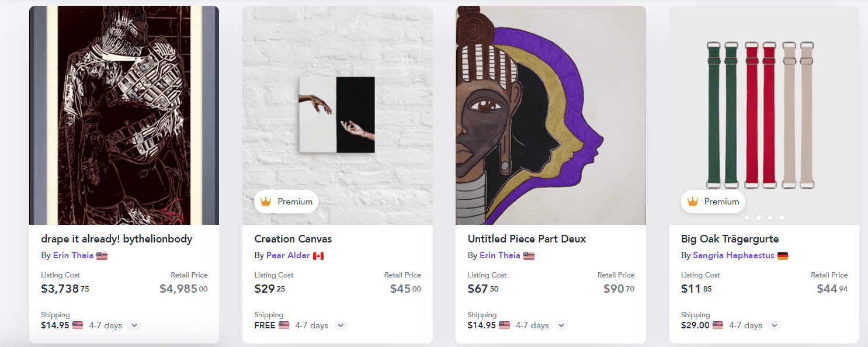Open the Untitled Piece Part Deux listing title
868x347 pixels.
point(526,238)
